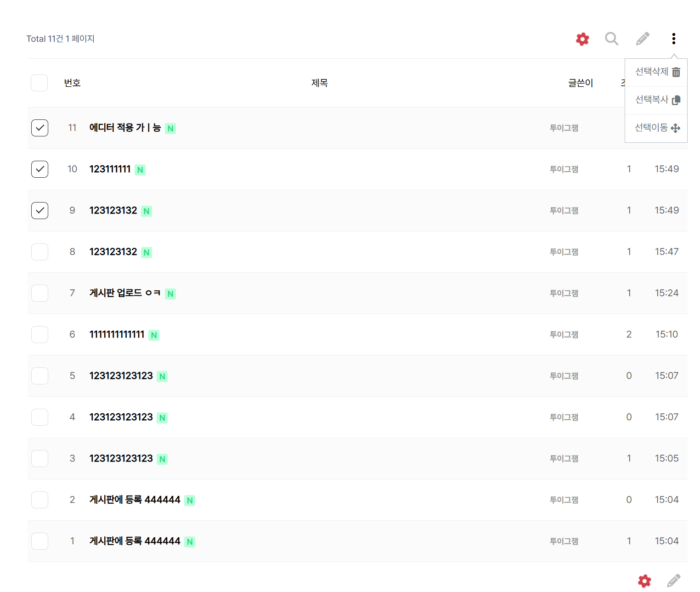Viewport: 700px width, 592px height.
Task: Click author 투이그잼 on post 10
Action: tap(564, 169)
